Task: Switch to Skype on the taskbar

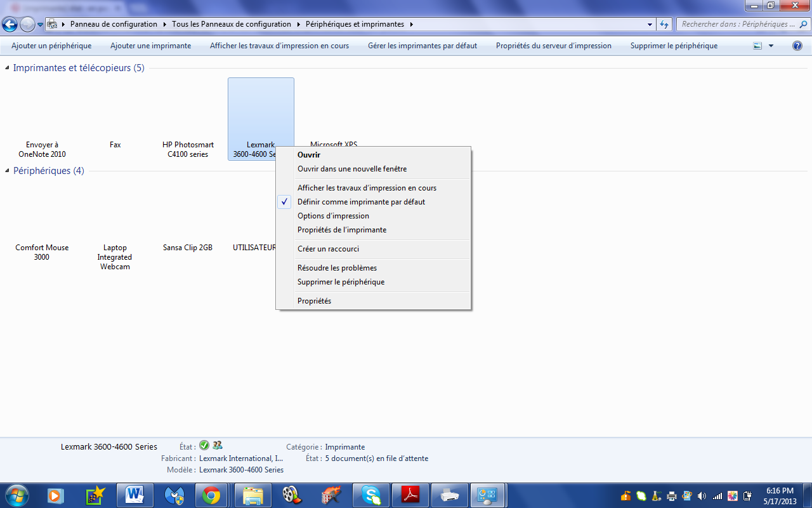Action: tap(370, 495)
